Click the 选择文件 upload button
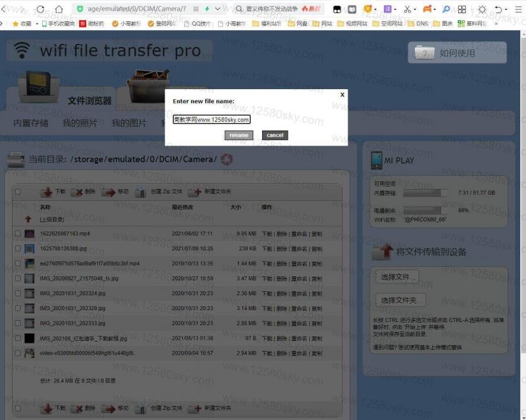This screenshot has height=420, width=526. (x=397, y=276)
